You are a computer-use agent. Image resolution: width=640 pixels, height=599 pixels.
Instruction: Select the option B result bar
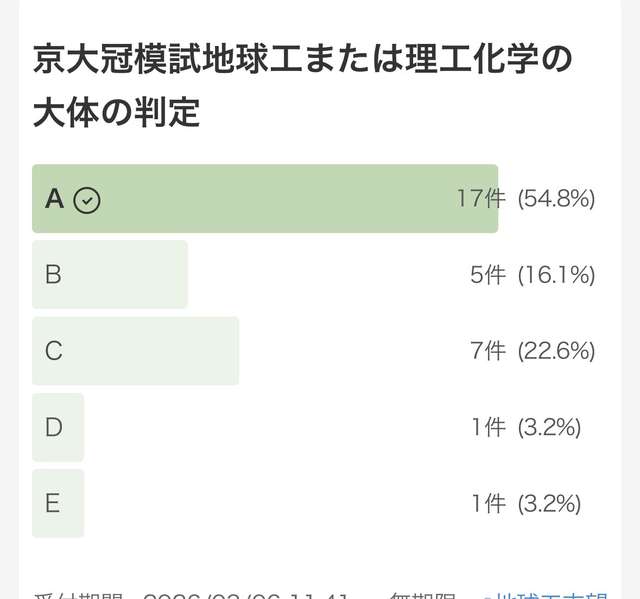110,274
